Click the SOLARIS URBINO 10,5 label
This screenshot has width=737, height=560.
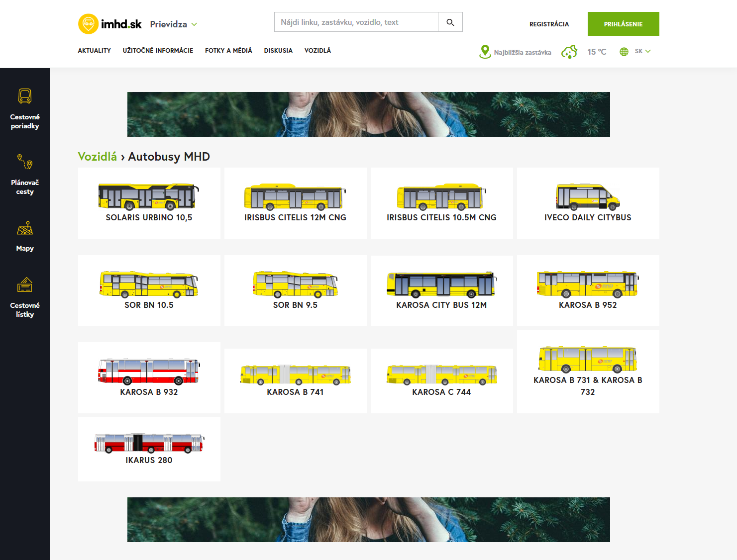[149, 218]
